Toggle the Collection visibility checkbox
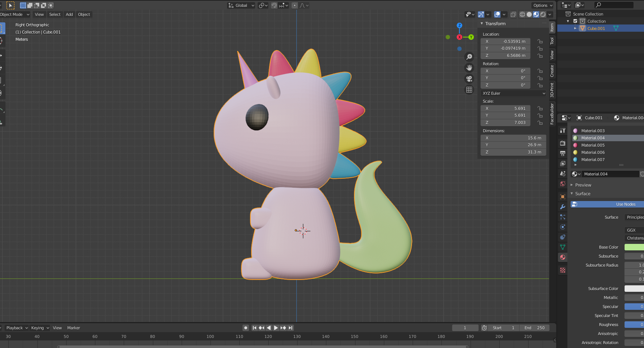 point(575,21)
